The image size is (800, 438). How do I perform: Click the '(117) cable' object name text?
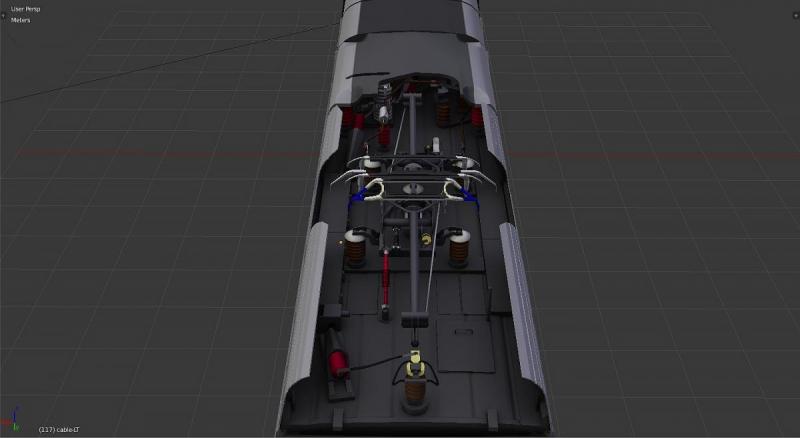[59, 430]
